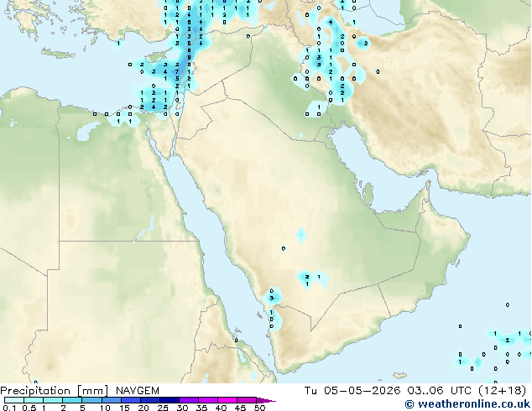Click the '0.1' scale label
Viewport: 532px width, 411px height.
click(x=9, y=408)
